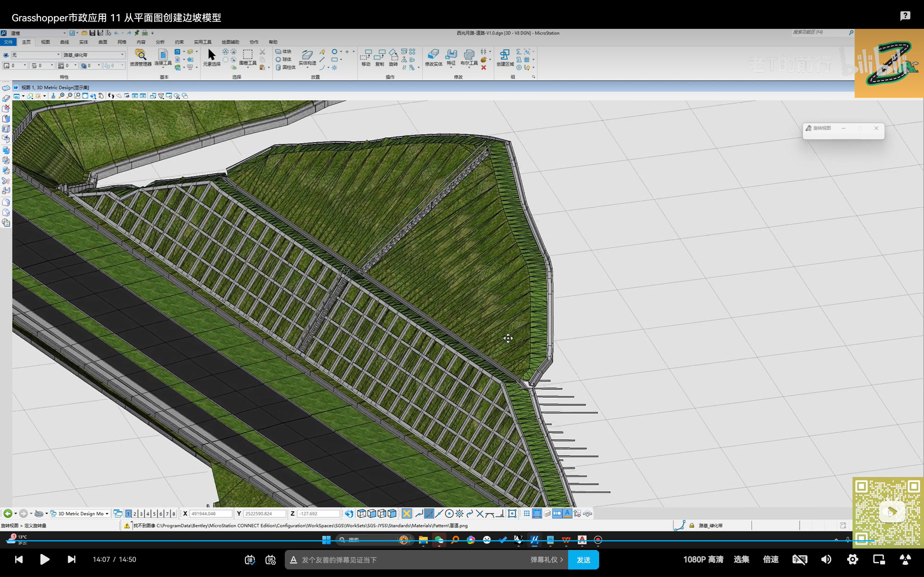
Task: Switch to the 曲面 ribbon tab
Action: [103, 42]
